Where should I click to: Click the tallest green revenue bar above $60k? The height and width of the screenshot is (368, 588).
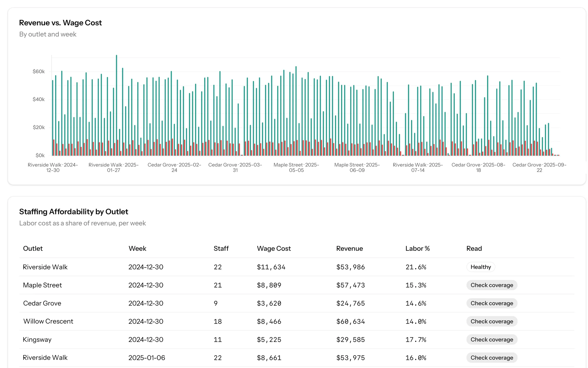coord(117,105)
